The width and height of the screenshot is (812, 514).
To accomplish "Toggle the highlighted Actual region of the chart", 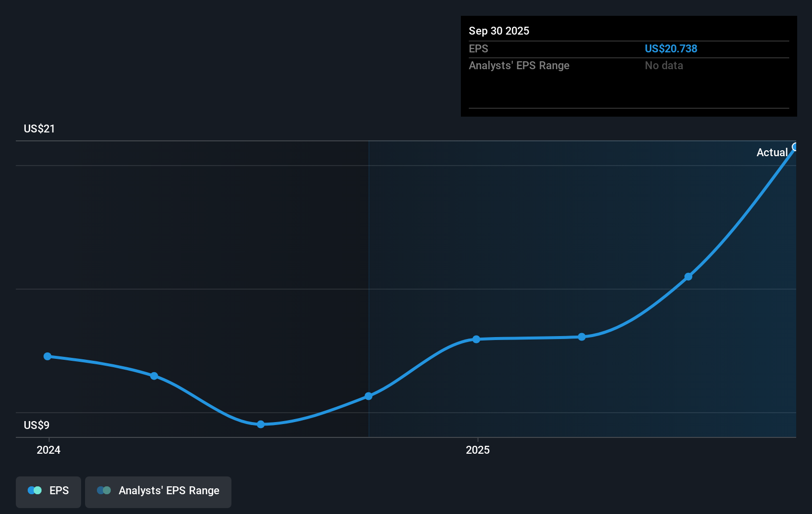I will pos(772,152).
